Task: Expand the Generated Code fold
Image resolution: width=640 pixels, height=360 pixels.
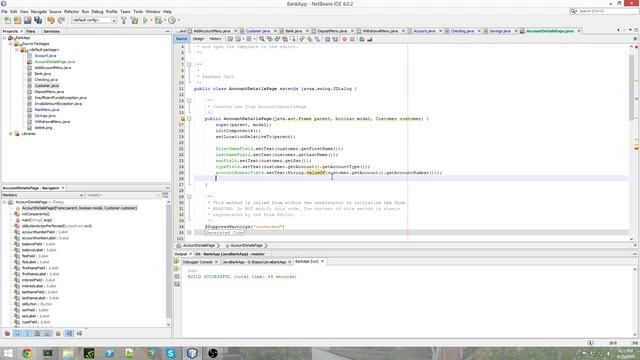Action: pos(189,232)
